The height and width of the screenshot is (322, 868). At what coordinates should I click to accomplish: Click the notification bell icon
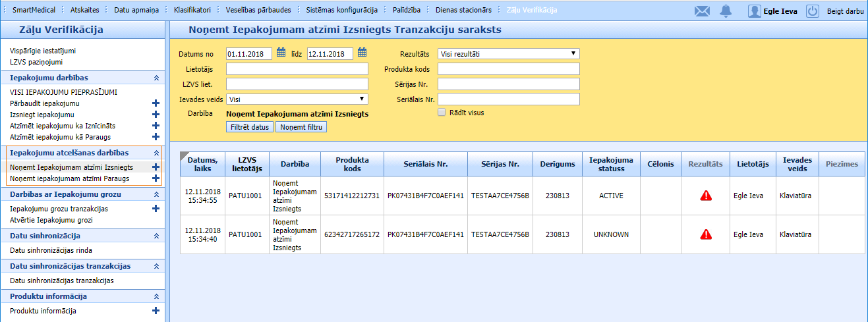coord(726,11)
